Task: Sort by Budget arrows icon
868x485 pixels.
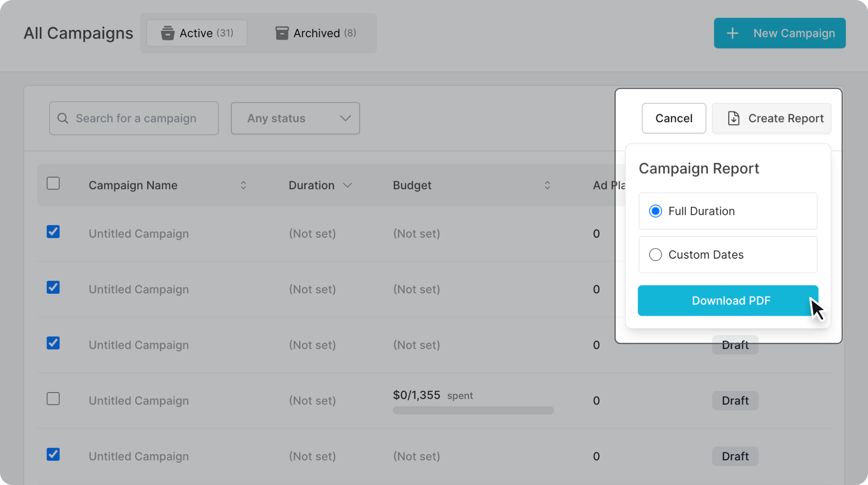Action: point(547,185)
